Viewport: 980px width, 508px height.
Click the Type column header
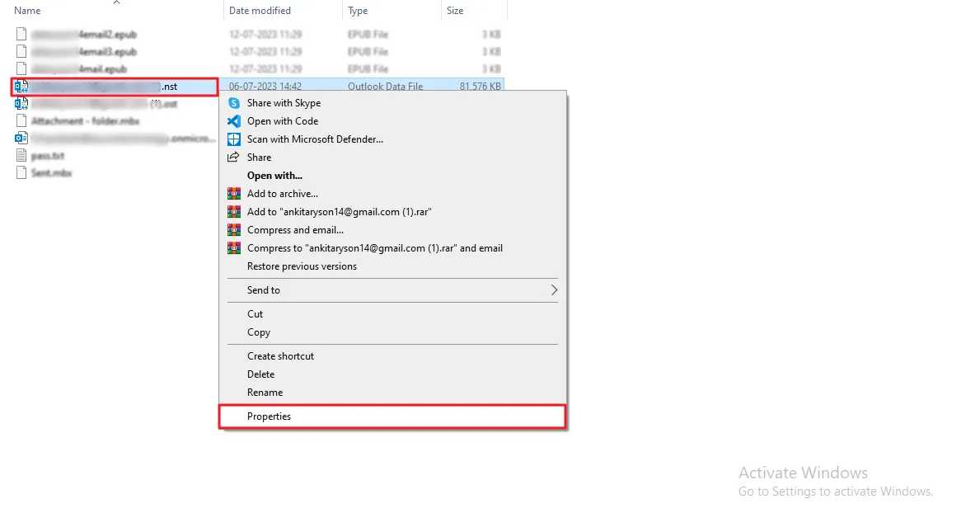point(358,11)
